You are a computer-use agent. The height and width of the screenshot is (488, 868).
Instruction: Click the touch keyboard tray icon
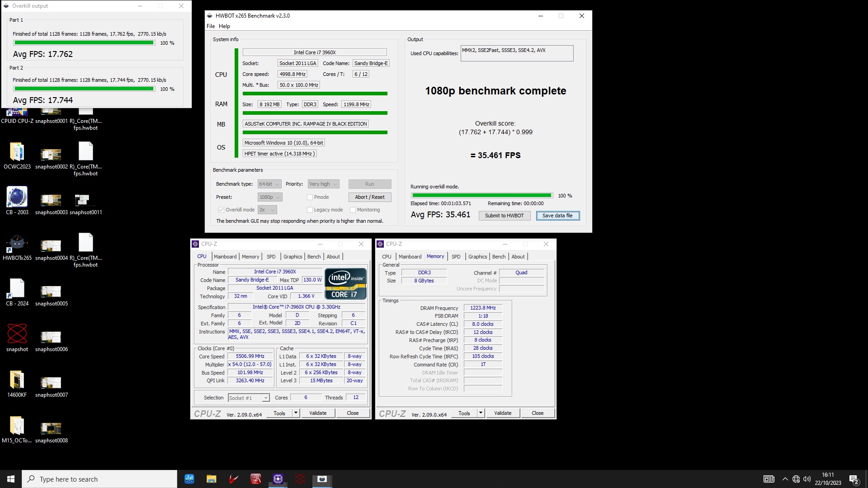tap(769, 479)
